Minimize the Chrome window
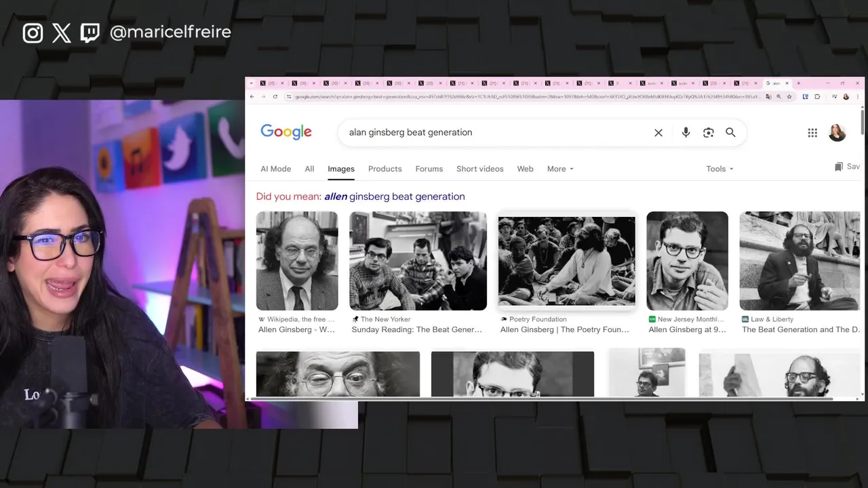The width and height of the screenshot is (868, 488). (827, 83)
